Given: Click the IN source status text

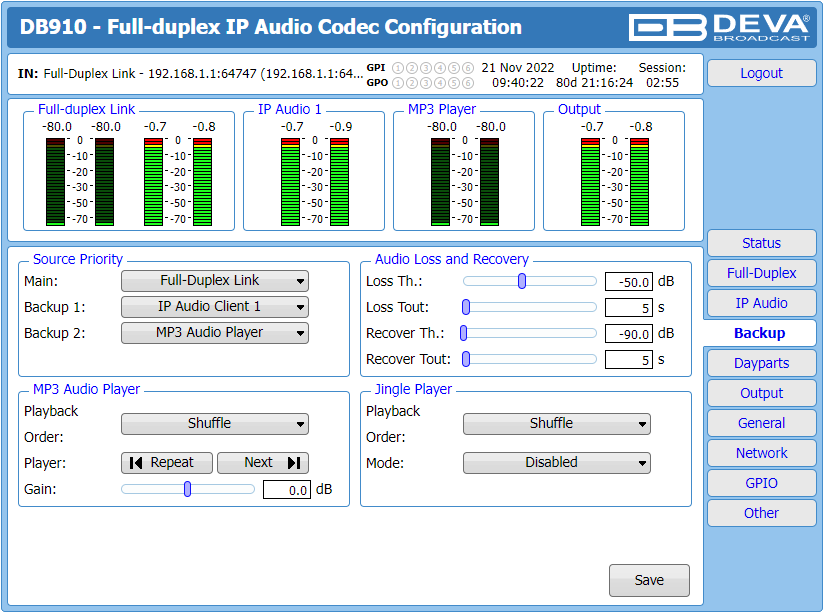Looking at the screenshot, I should point(190,74).
